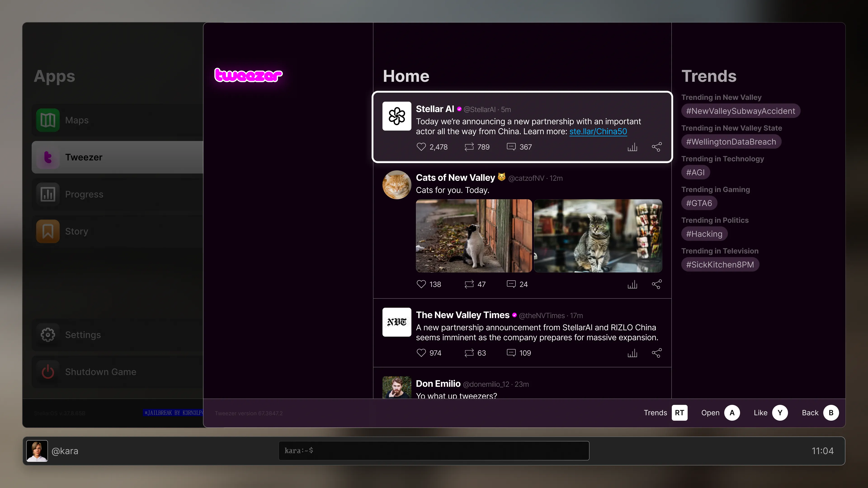Share the Cats of New Valley post
This screenshot has width=868, height=488.
point(656,284)
